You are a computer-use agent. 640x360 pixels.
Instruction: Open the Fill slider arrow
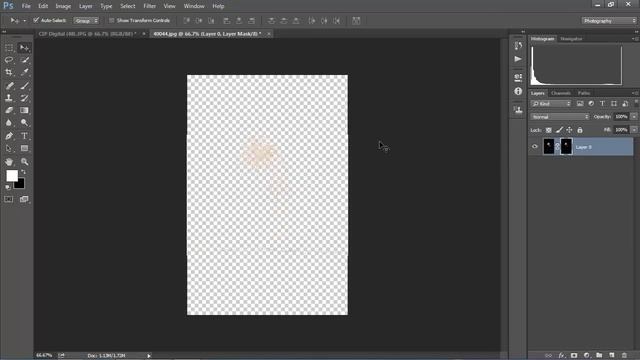[x=633, y=130]
